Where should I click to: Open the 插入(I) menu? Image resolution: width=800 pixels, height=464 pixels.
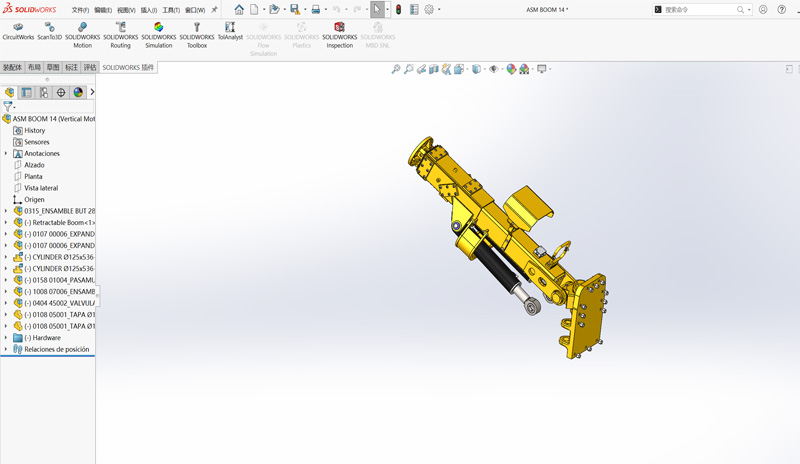[x=149, y=10]
